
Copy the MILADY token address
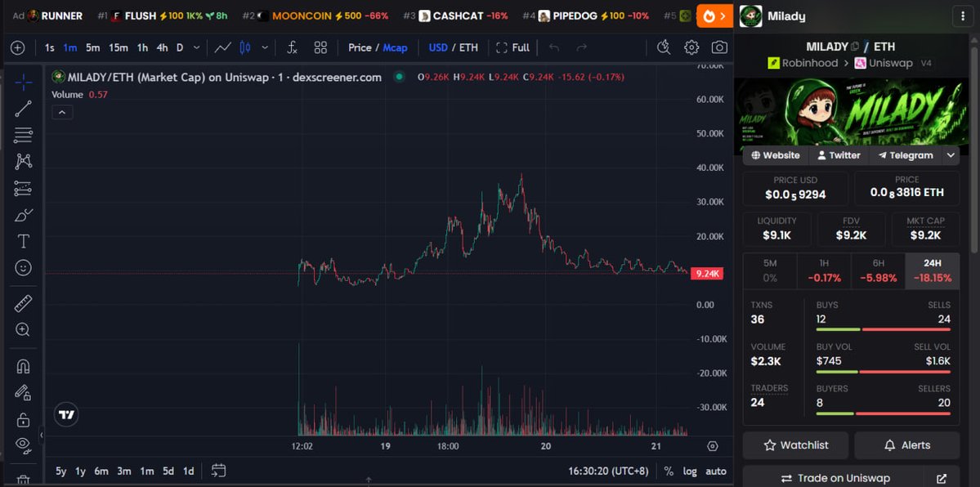(855, 47)
